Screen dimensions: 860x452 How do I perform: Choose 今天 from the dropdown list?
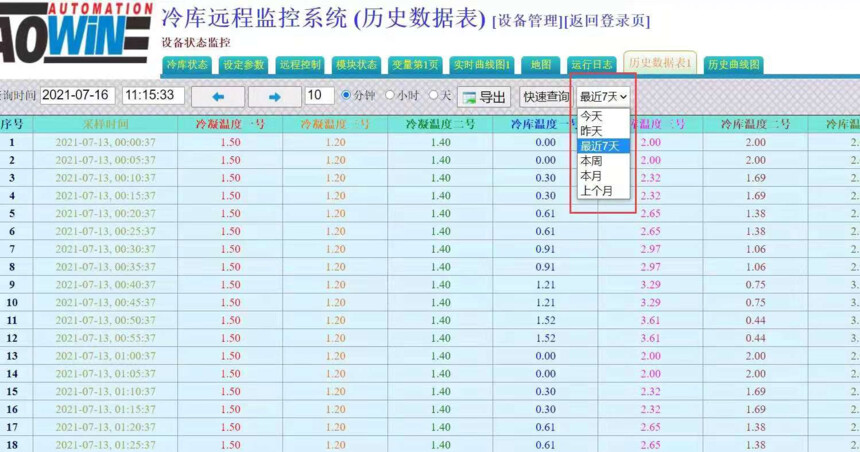point(603,116)
